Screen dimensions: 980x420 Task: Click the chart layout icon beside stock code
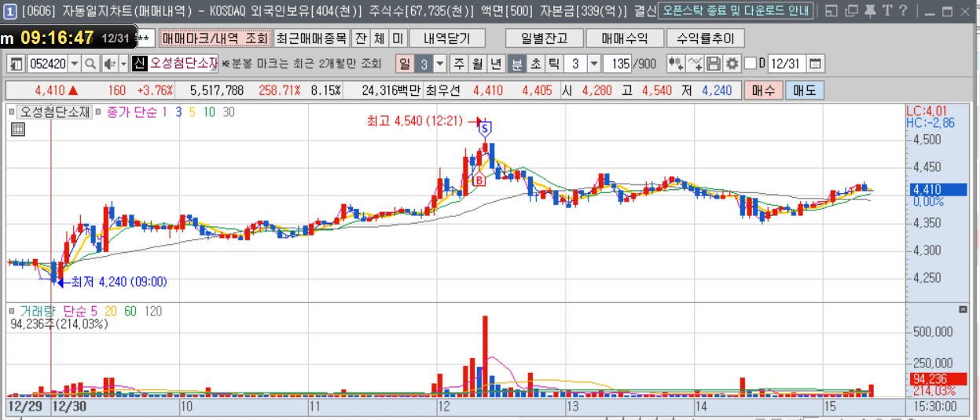[16, 64]
